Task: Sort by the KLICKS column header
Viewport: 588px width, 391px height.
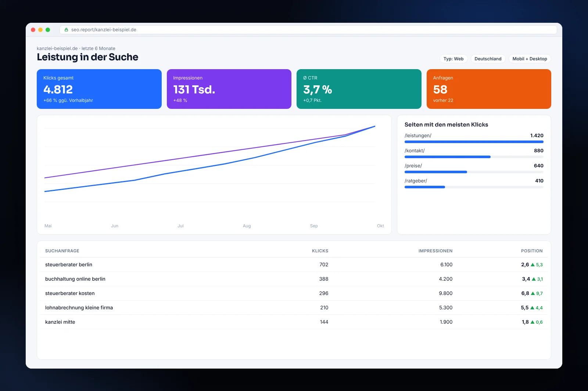Action: tap(320, 251)
